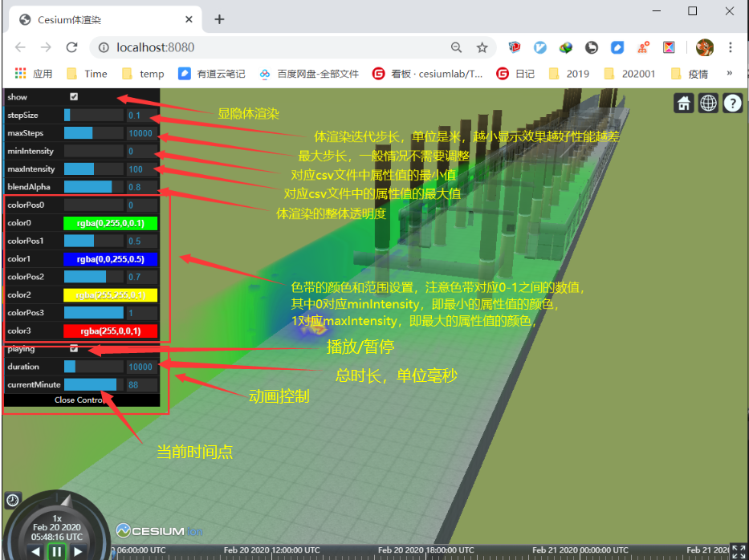The height and width of the screenshot is (560, 749).
Task: Click the blue note extension icon
Action: [x=617, y=47]
